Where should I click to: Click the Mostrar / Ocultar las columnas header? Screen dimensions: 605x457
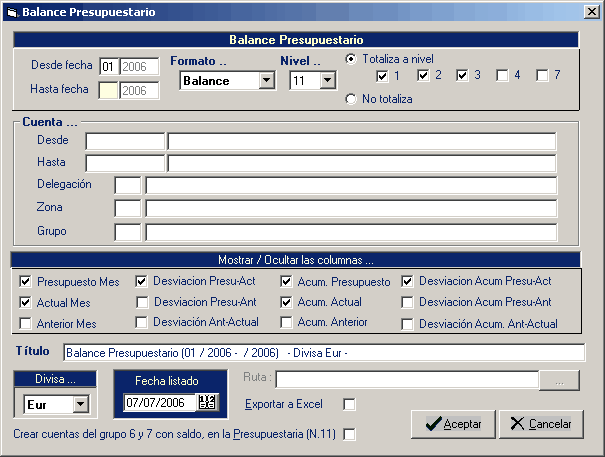(296, 260)
